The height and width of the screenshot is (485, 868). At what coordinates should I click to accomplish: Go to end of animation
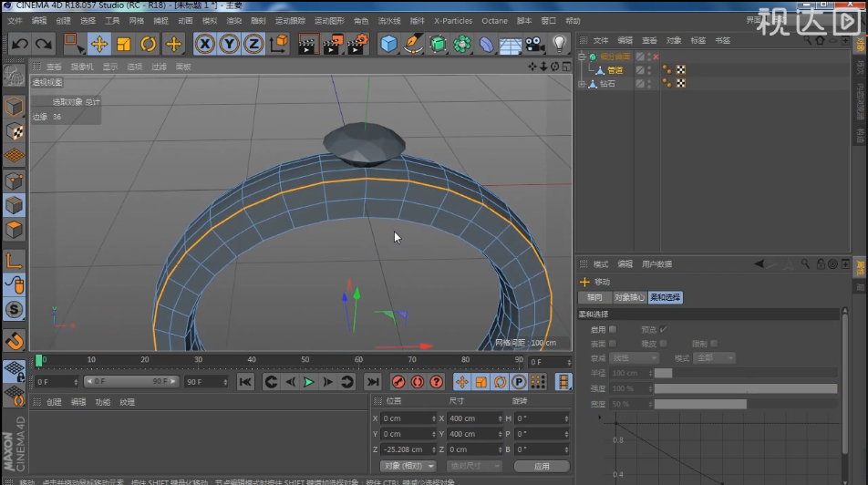373,381
